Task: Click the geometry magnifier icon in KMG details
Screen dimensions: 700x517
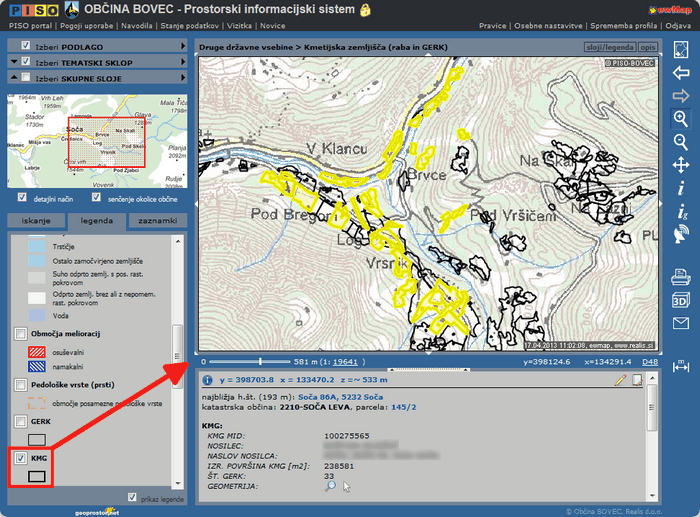Action: tap(331, 486)
